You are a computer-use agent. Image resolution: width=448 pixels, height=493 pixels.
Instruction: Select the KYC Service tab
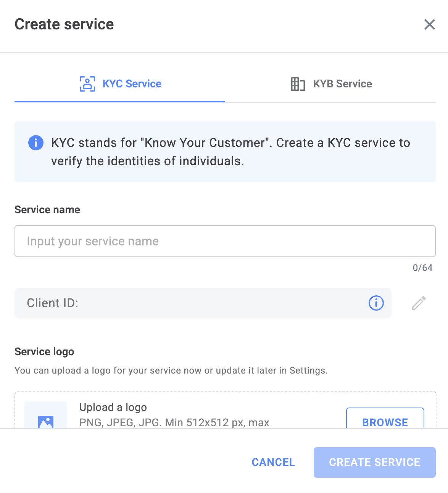click(x=120, y=84)
